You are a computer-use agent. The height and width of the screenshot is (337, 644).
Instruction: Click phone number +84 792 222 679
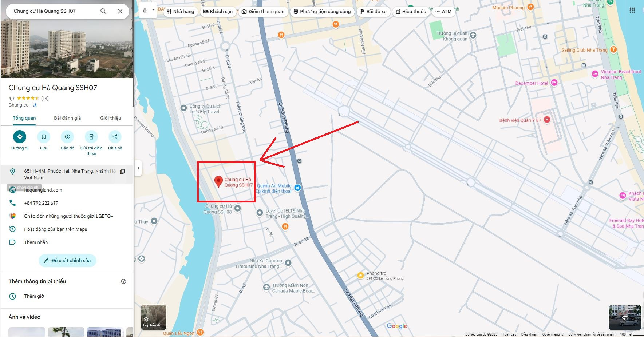click(41, 203)
